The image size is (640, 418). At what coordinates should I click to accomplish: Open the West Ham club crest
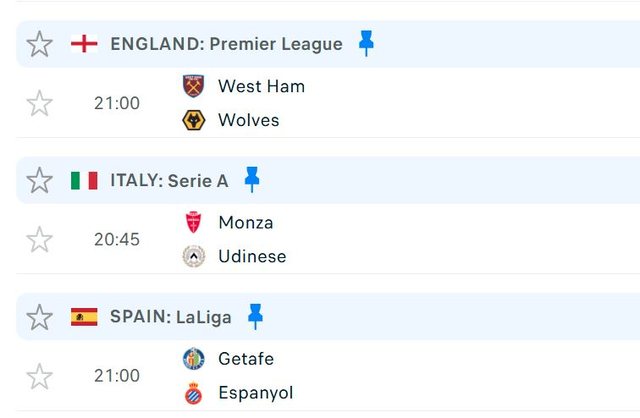193,86
